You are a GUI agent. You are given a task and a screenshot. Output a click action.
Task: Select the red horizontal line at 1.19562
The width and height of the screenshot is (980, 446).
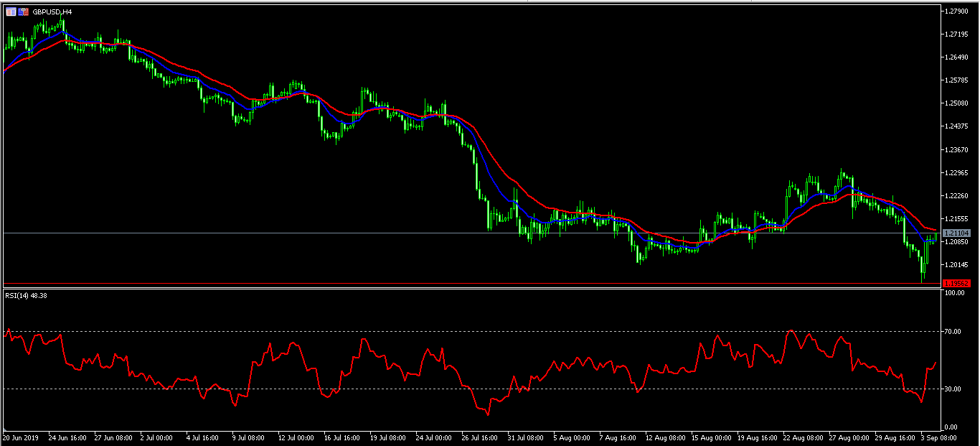tap(471, 284)
